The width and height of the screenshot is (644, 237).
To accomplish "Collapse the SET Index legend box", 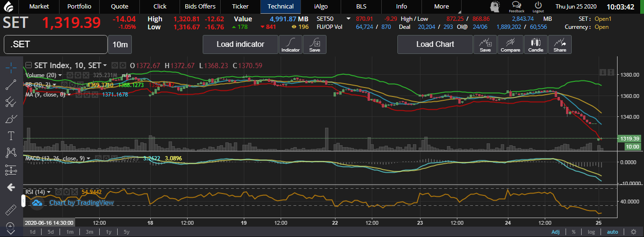I will tap(29, 65).
